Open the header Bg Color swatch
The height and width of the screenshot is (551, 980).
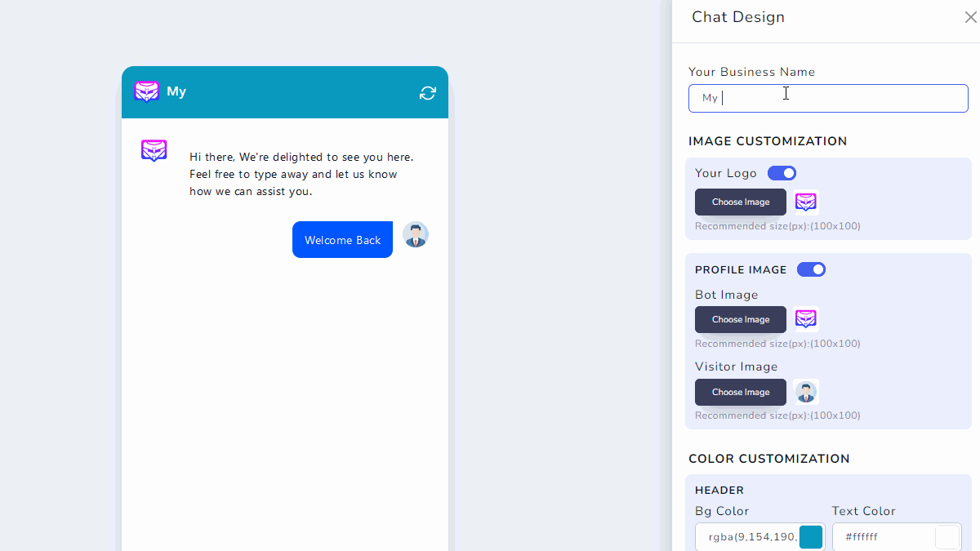pyautogui.click(x=810, y=537)
